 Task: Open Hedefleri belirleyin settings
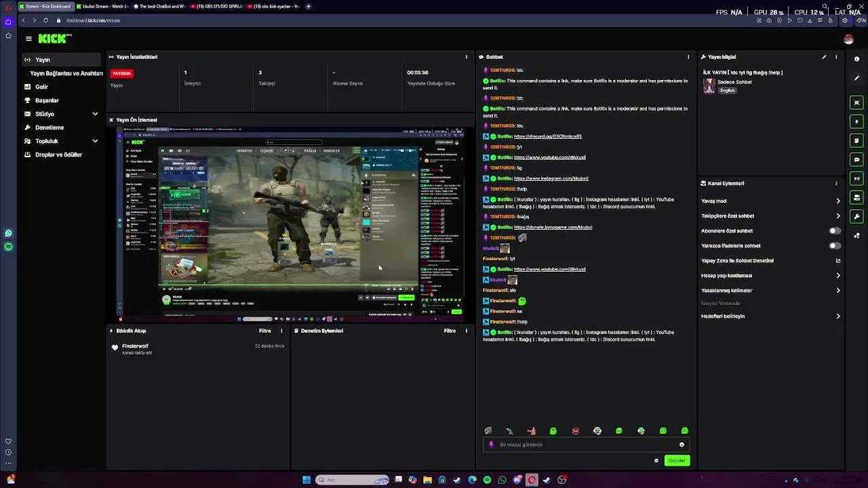(x=770, y=317)
